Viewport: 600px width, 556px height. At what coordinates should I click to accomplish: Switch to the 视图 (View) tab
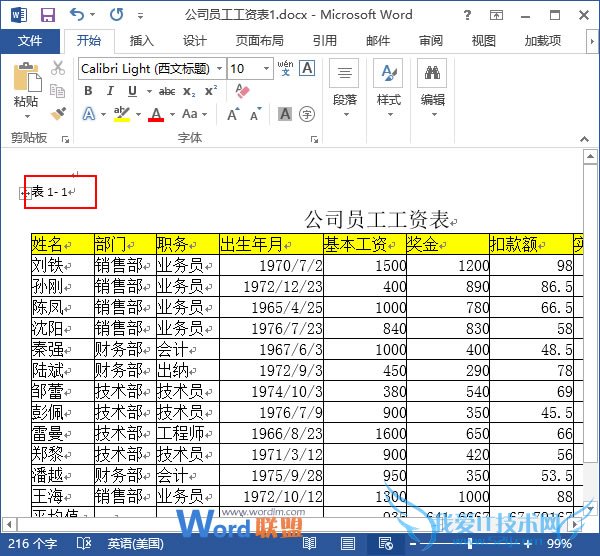pos(483,40)
